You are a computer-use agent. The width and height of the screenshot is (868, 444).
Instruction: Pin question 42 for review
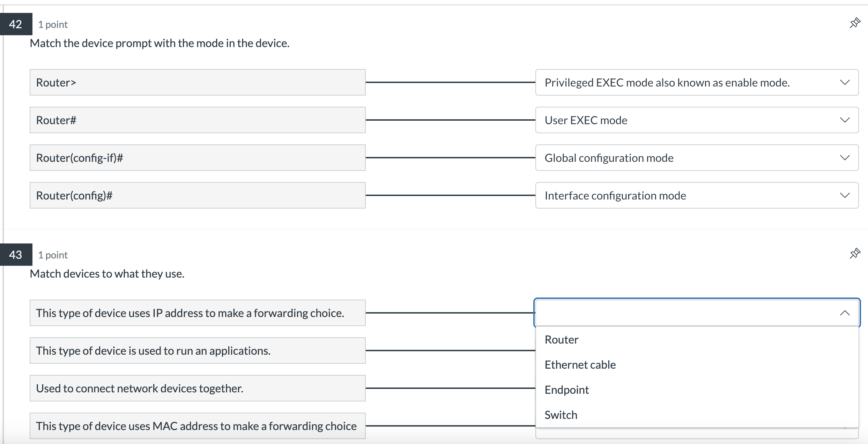coord(855,22)
